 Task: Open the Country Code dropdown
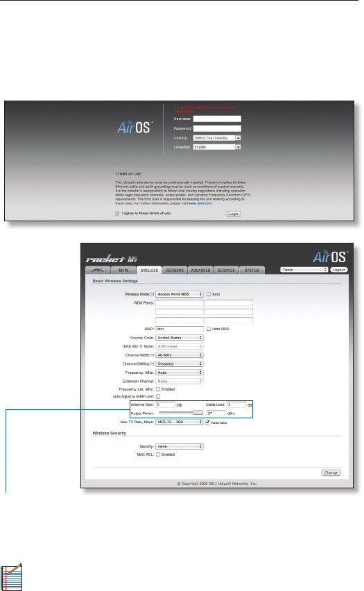tap(180, 338)
